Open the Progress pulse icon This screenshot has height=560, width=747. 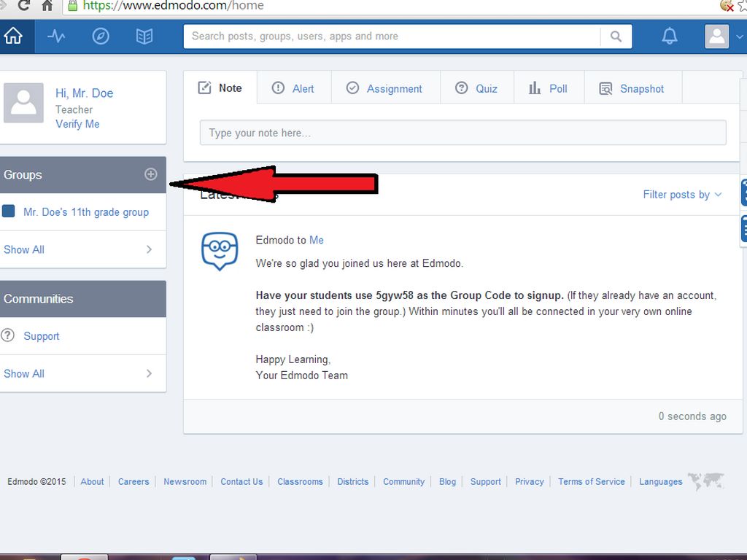pyautogui.click(x=56, y=36)
